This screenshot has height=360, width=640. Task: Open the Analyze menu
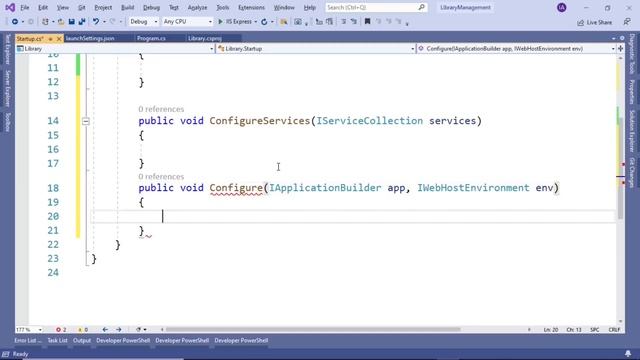(197, 7)
